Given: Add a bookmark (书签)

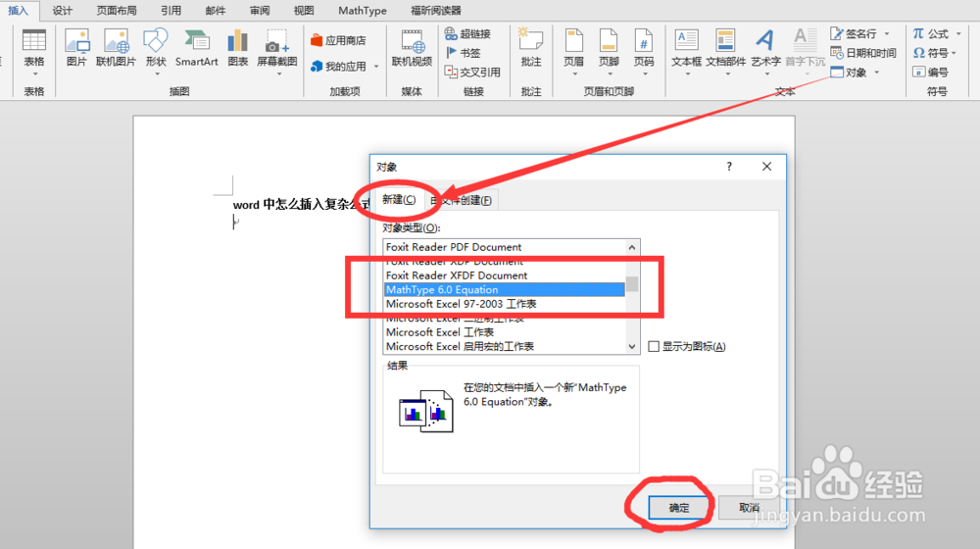Looking at the screenshot, I should pos(464,53).
